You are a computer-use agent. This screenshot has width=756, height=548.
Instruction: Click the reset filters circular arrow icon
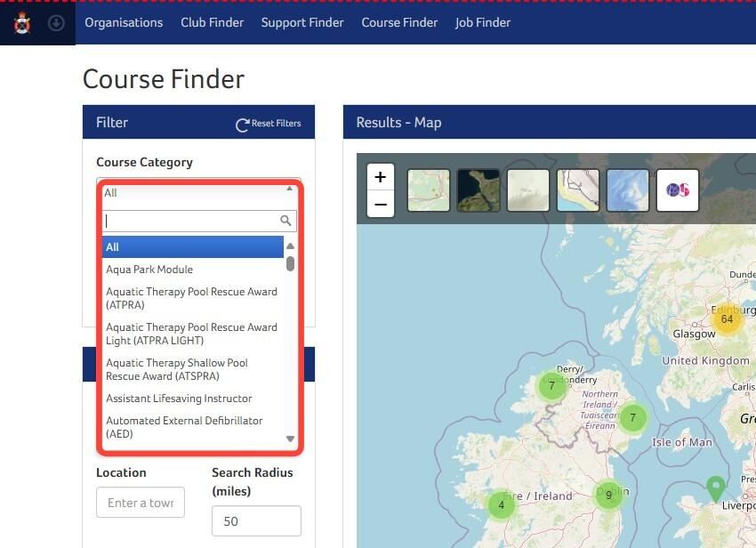242,125
